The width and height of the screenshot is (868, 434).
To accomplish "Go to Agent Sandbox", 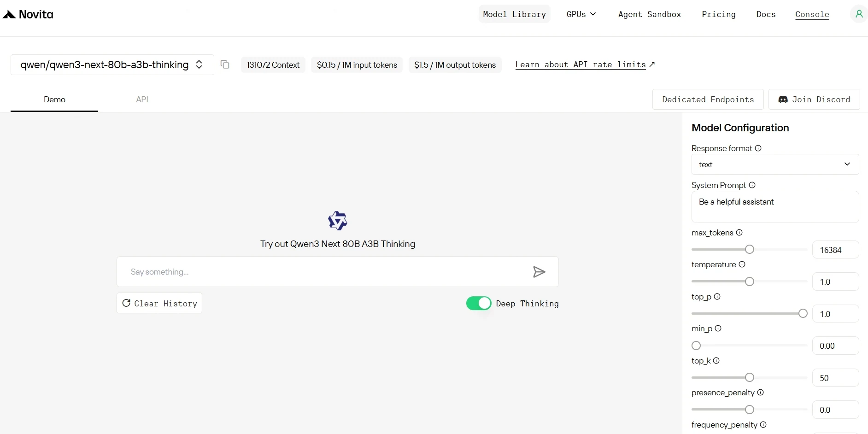I will 650,14.
